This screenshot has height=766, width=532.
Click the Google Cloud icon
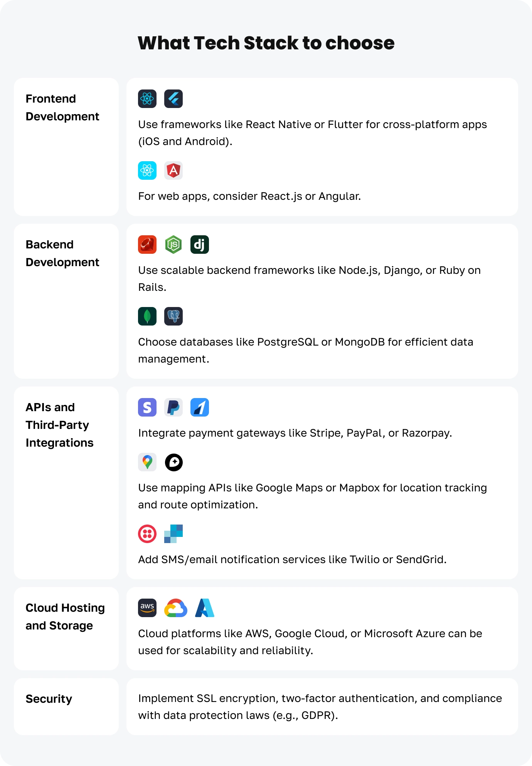click(x=176, y=608)
